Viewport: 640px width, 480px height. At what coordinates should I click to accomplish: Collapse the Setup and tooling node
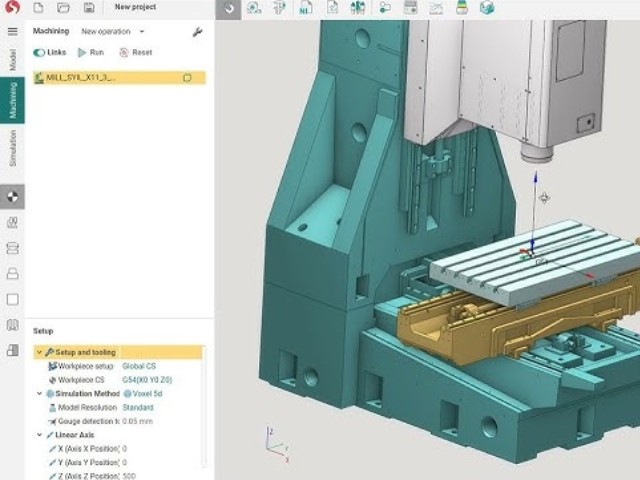pos(39,352)
